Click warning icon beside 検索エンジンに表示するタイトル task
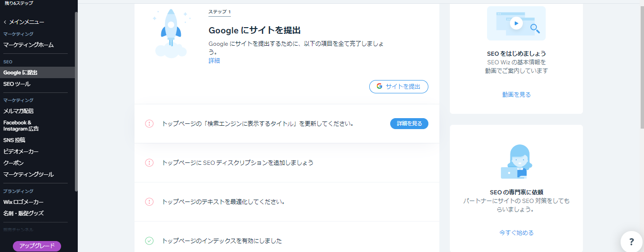Screen dimensions: 644x252 coord(149,124)
